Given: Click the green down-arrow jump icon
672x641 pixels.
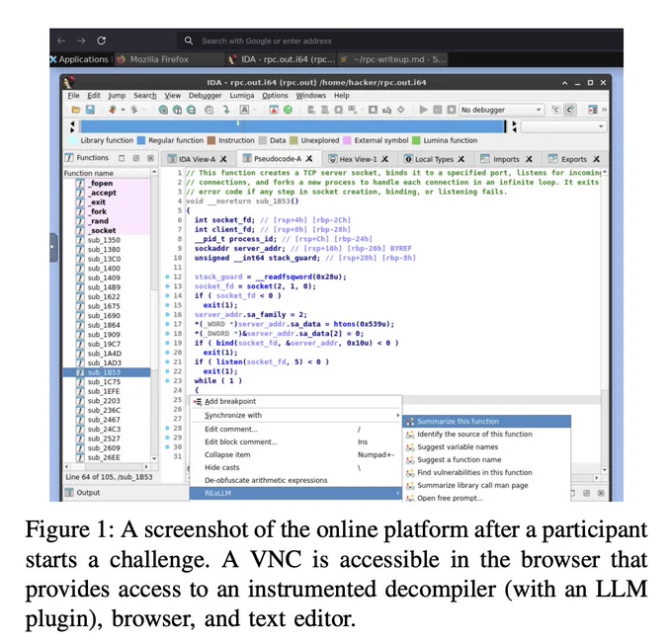Looking at the screenshot, I should (226, 110).
